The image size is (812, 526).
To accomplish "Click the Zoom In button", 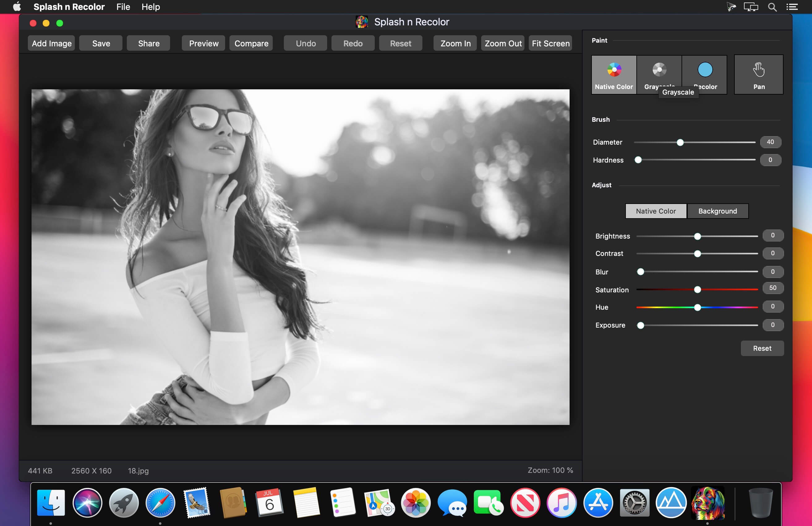I will click(x=455, y=43).
